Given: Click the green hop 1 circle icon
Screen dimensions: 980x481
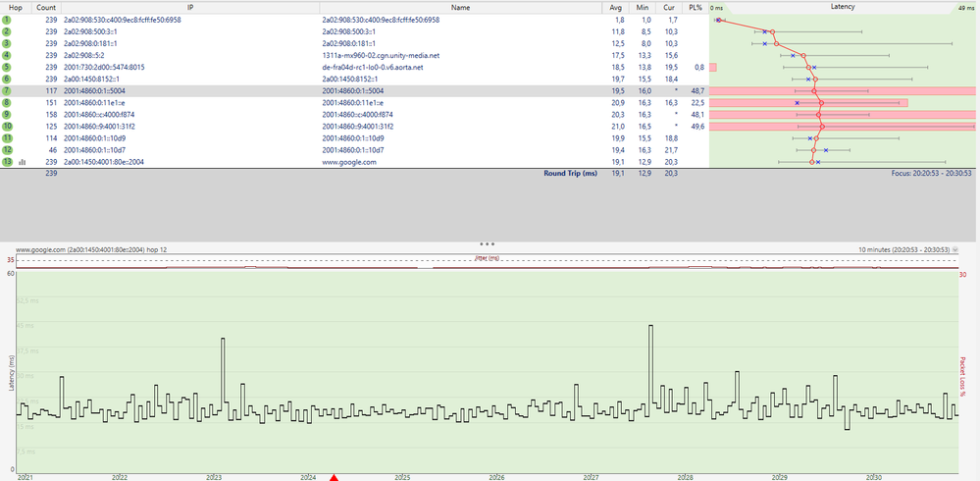Looking at the screenshot, I should (7, 20).
